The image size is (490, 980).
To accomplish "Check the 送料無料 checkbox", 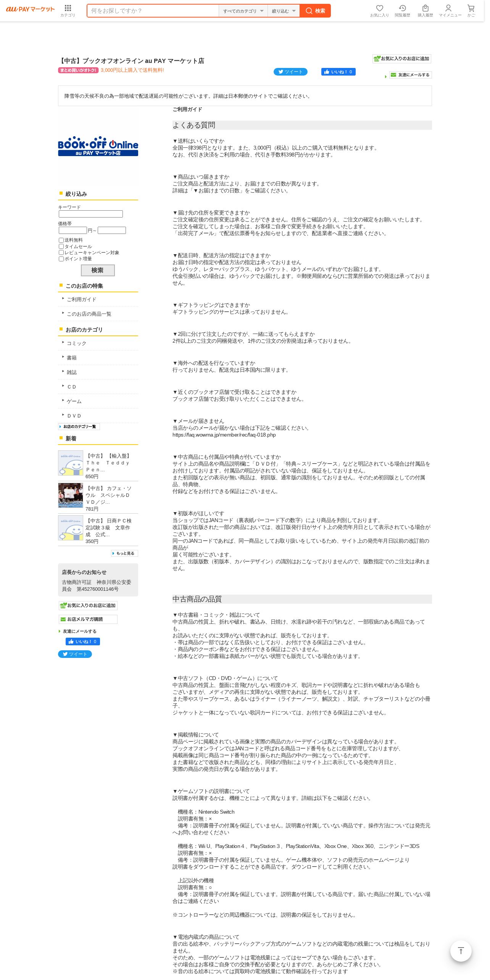I will tap(61, 240).
